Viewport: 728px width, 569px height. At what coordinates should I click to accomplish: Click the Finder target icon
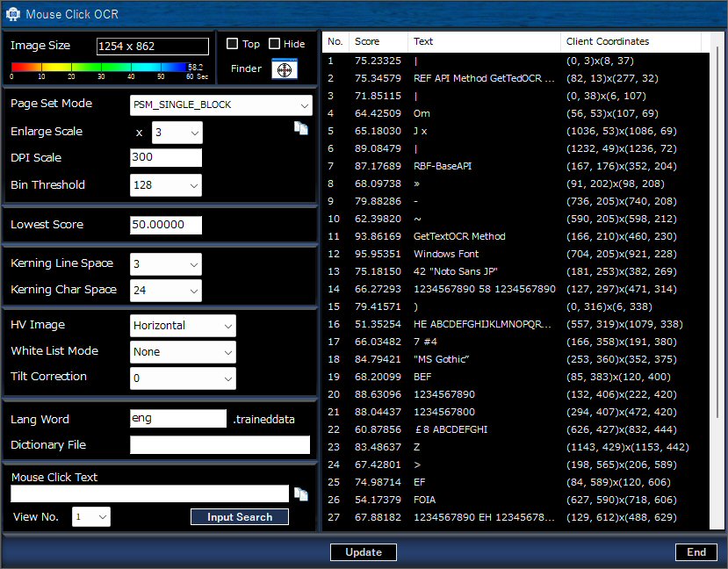tap(284, 69)
